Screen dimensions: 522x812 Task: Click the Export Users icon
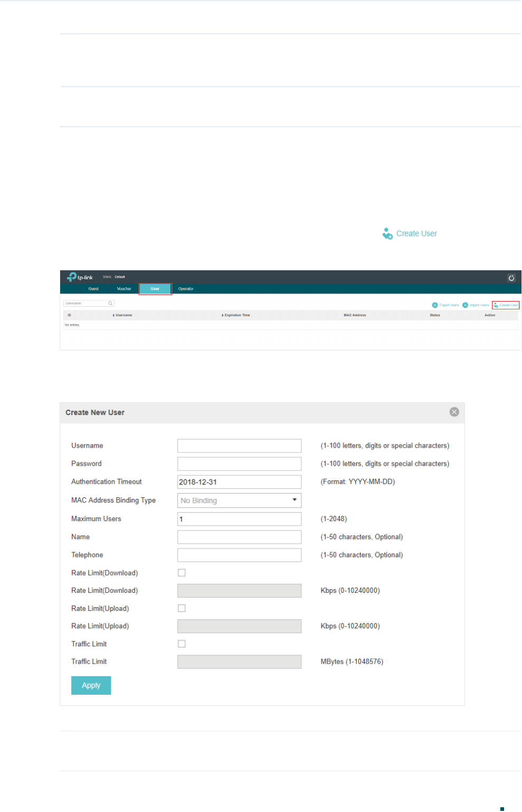435,305
